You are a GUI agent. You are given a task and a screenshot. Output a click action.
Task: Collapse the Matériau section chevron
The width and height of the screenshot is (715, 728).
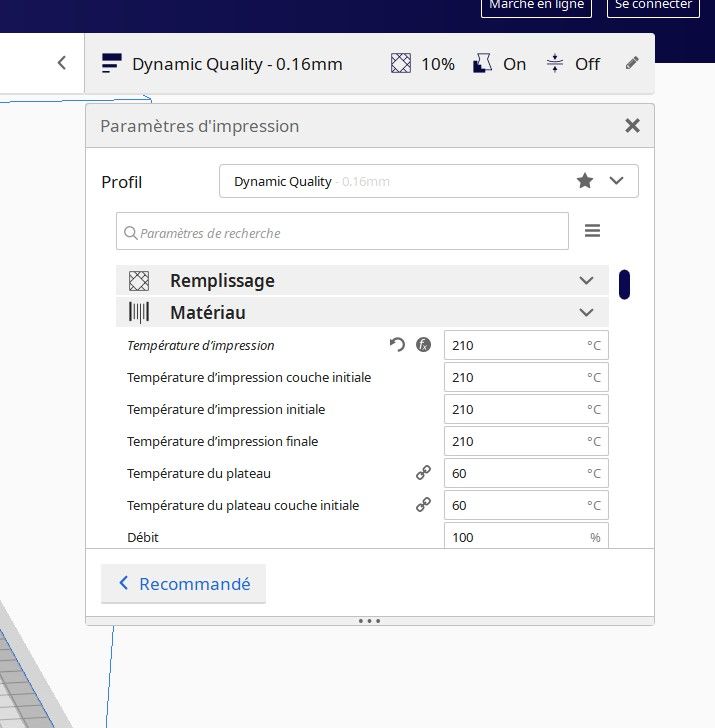click(586, 312)
